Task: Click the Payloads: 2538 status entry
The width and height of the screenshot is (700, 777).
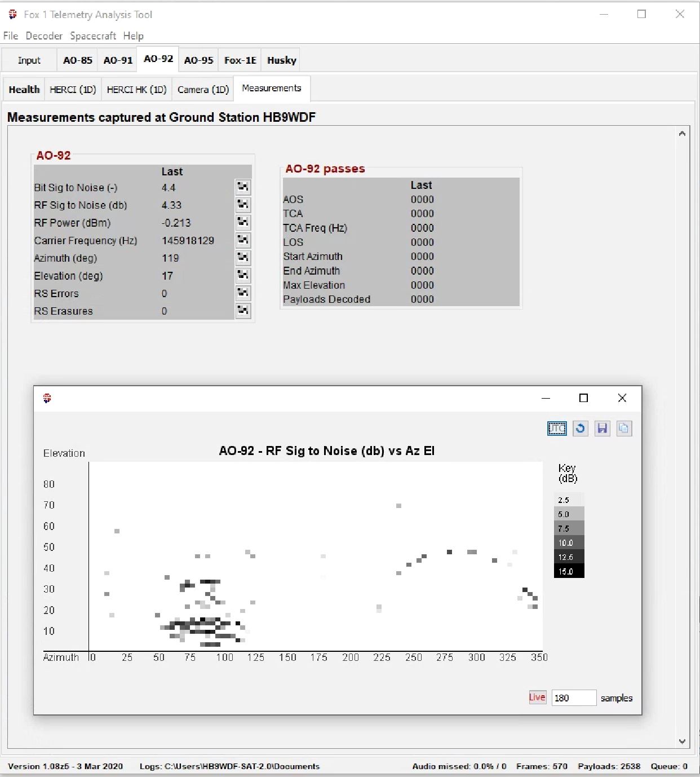Action: 609,766
